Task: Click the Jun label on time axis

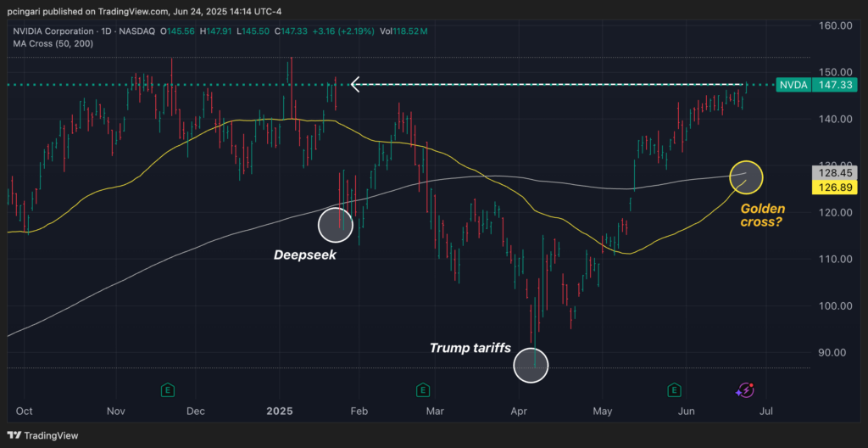Action: (x=686, y=412)
